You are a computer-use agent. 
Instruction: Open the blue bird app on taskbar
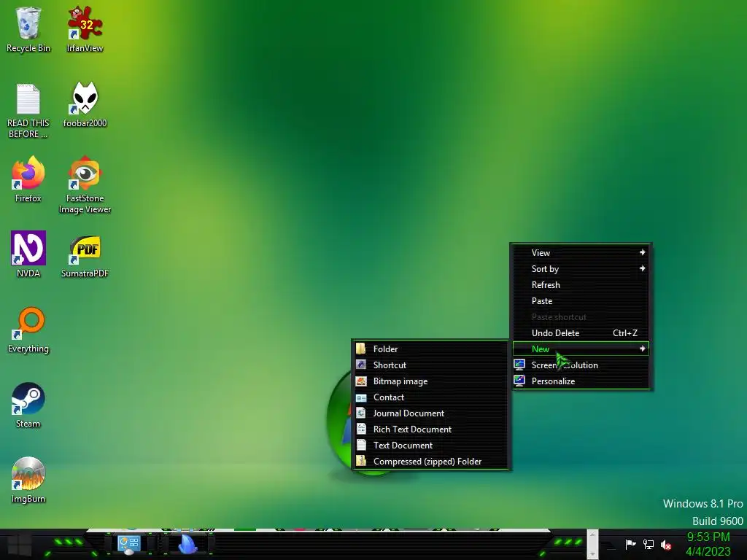(187, 545)
